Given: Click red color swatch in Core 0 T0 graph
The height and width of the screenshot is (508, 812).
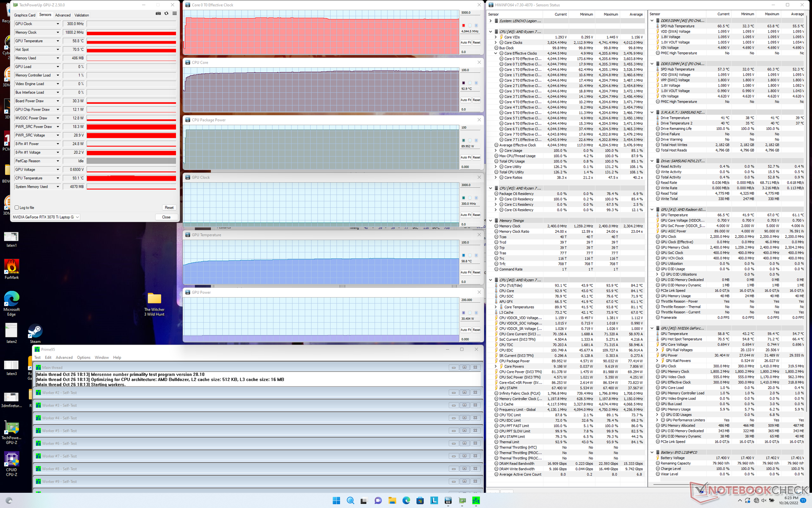Looking at the screenshot, I should (464, 25).
